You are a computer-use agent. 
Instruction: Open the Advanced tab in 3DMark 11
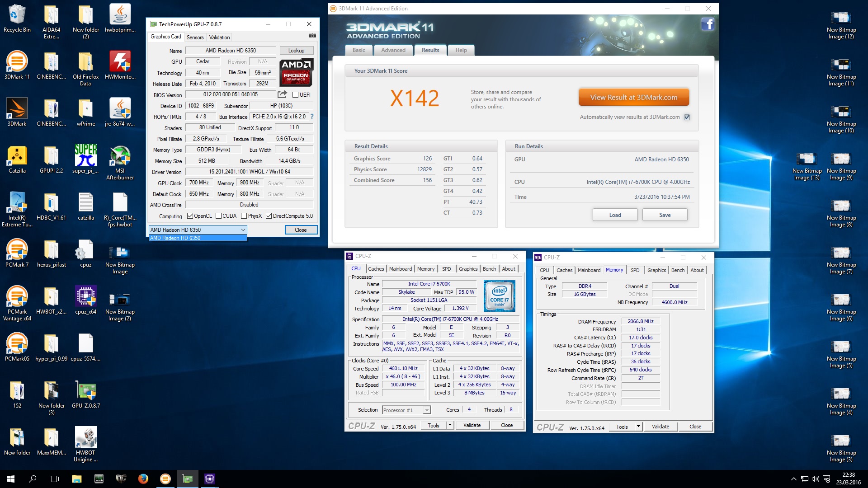click(393, 50)
